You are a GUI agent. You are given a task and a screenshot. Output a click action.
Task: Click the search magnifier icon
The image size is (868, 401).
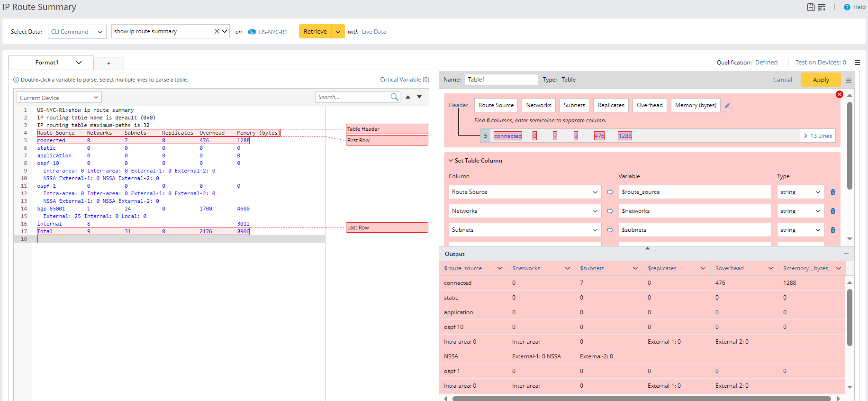pyautogui.click(x=394, y=97)
